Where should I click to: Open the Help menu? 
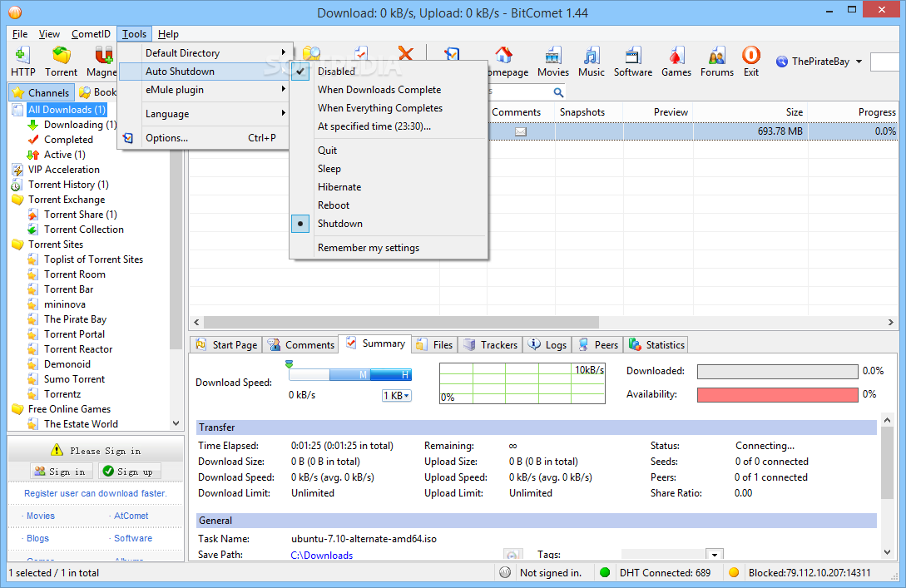[x=168, y=34]
